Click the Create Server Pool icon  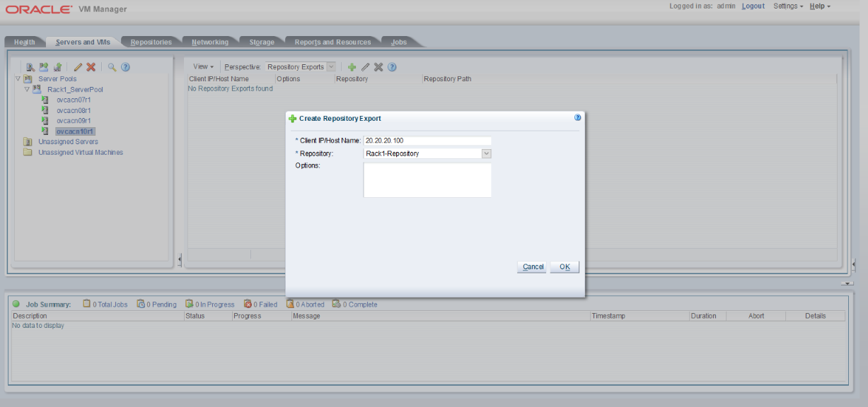(43, 66)
